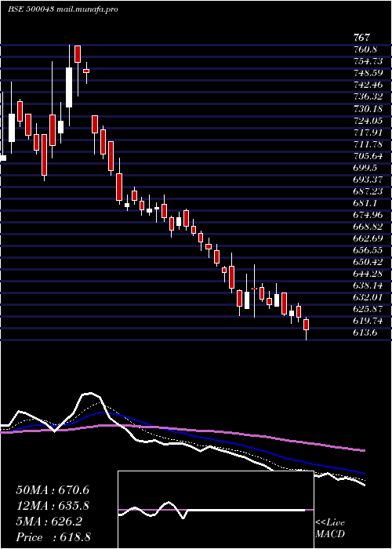Click the 754.73 price axis label
The image size is (392, 549).
click(368, 61)
